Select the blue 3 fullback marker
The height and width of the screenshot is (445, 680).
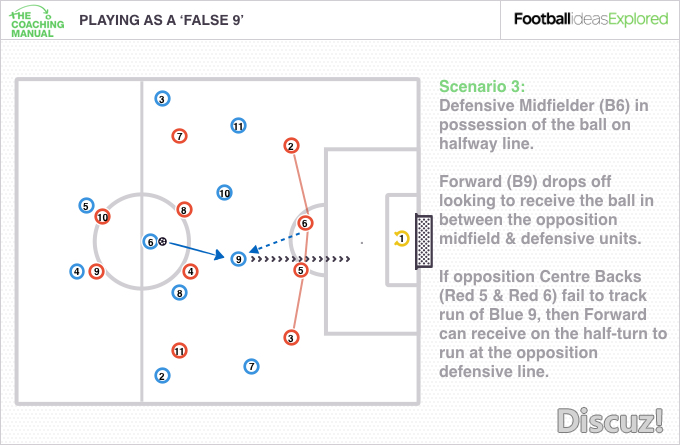[x=162, y=99]
